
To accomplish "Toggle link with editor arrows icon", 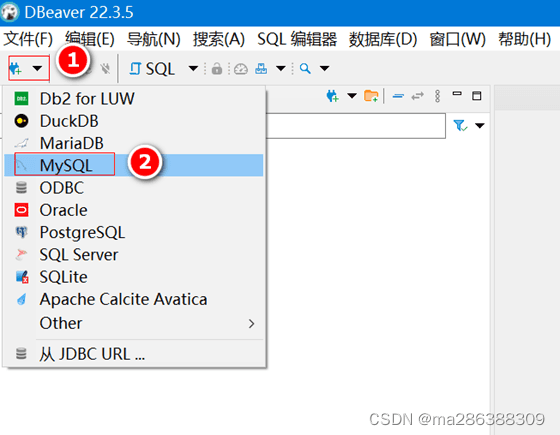I will pyautogui.click(x=418, y=96).
